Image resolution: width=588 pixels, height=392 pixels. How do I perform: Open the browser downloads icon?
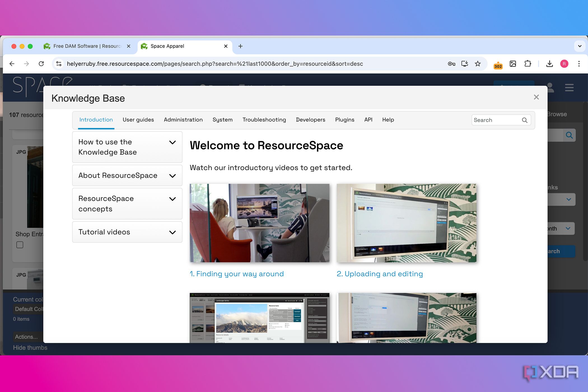[550, 64]
